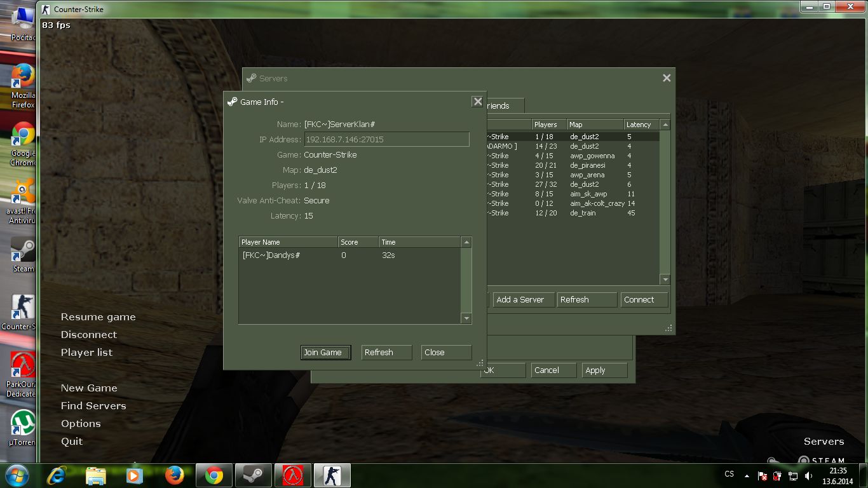This screenshot has height=488, width=868.
Task: Select the aim_sk_awp server row
Action: coord(573,194)
